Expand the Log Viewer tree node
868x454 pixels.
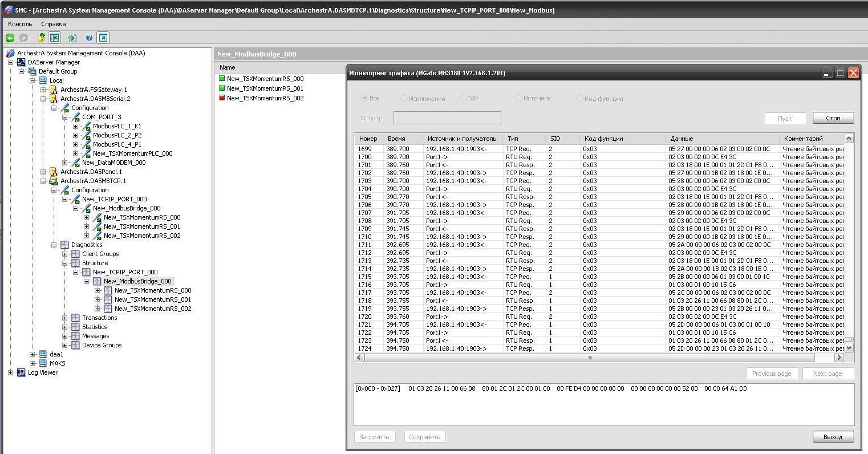[10, 372]
